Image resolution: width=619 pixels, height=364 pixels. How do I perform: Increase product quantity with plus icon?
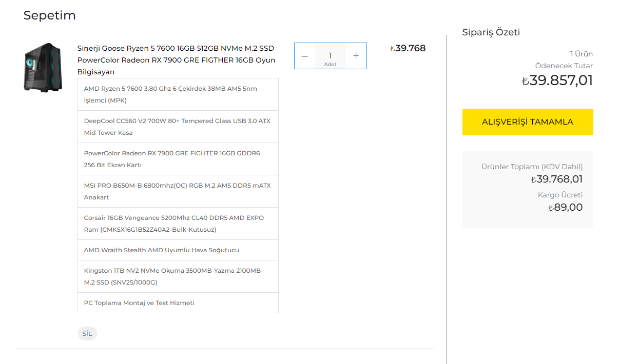pos(356,56)
